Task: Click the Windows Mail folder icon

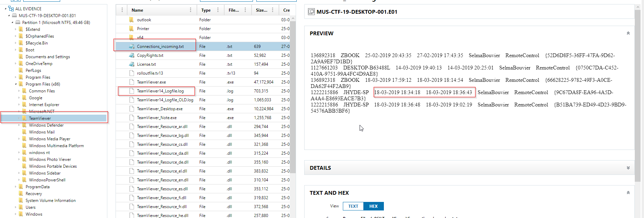Action: [x=25, y=132]
